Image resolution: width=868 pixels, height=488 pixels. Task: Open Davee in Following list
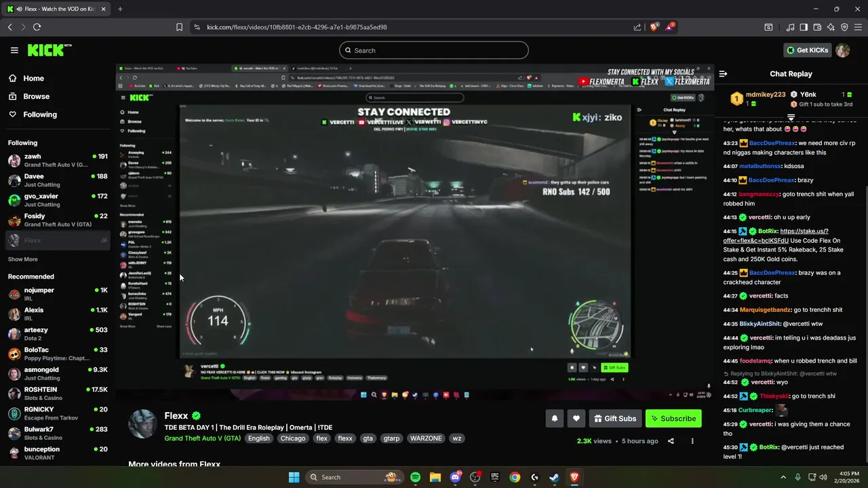point(58,180)
